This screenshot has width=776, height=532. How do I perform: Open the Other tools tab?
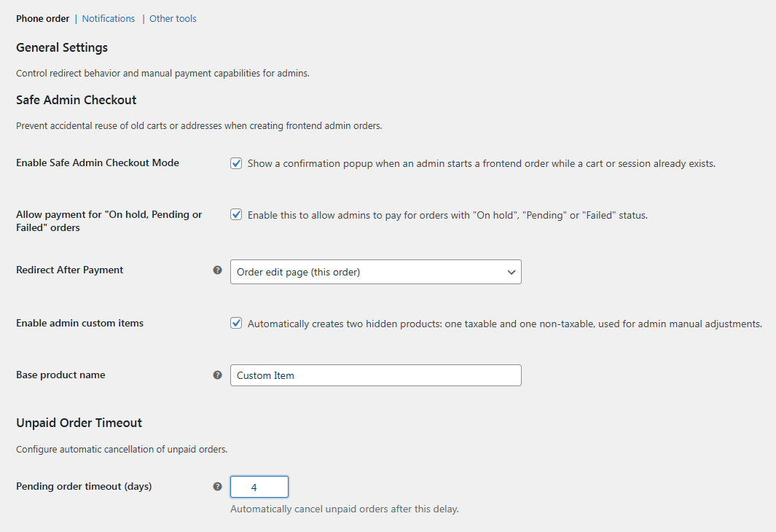tap(173, 19)
